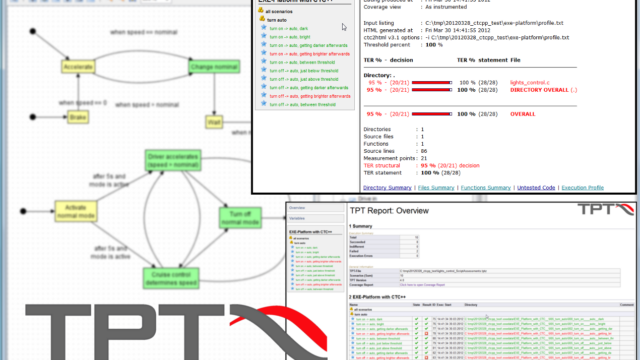Select red 'turn off -> auto, getting brighter afterwards' in coverage tree
Viewport: 640px width, 360px height.
click(x=310, y=96)
